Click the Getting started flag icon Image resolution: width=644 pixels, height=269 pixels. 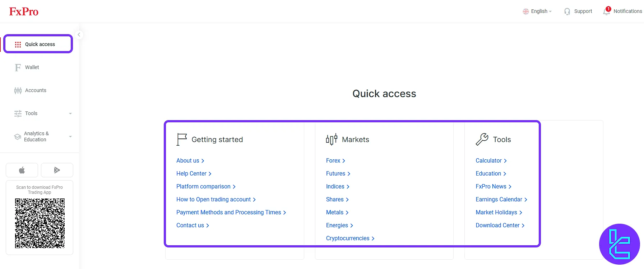[x=182, y=140]
